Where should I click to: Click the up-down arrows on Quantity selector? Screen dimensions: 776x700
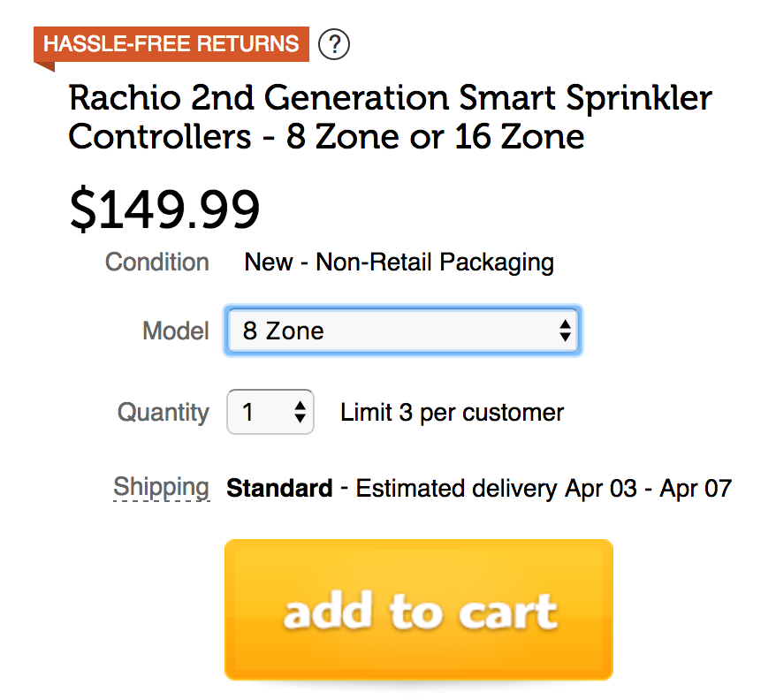coord(300,413)
